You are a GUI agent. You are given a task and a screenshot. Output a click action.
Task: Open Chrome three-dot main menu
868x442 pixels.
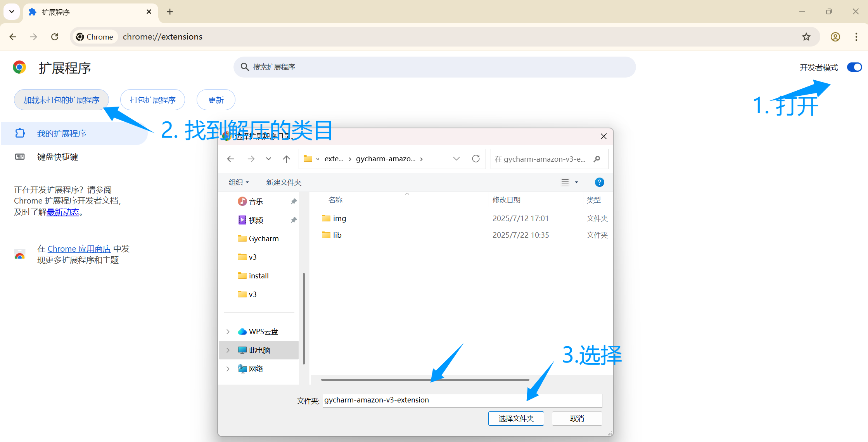coord(856,37)
